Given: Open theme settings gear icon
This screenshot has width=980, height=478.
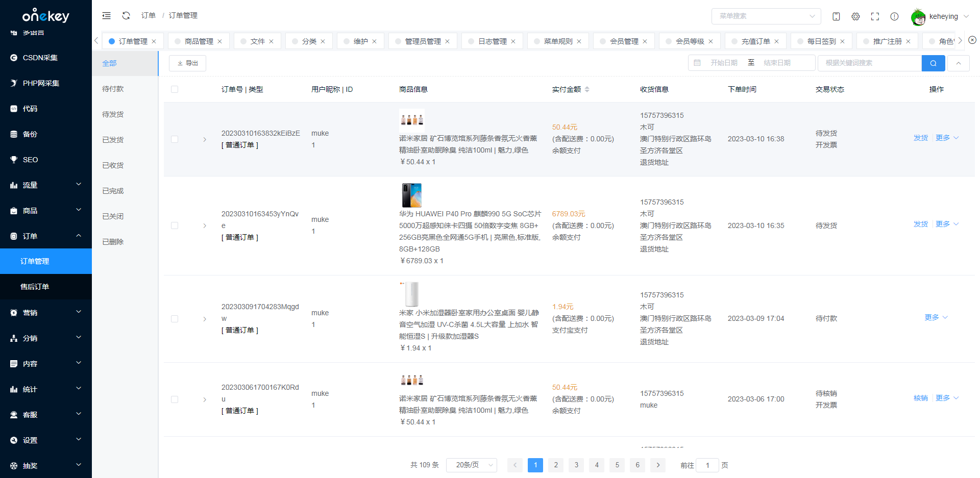Looking at the screenshot, I should click(855, 16).
